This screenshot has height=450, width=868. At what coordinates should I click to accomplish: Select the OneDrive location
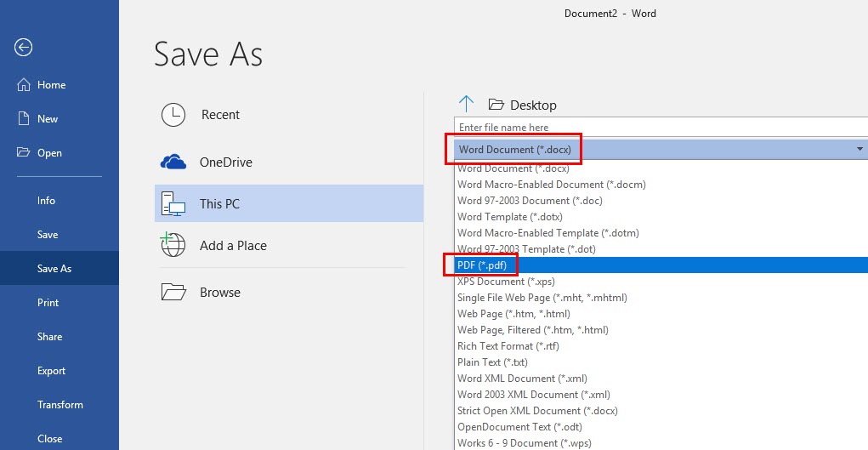tap(289, 162)
